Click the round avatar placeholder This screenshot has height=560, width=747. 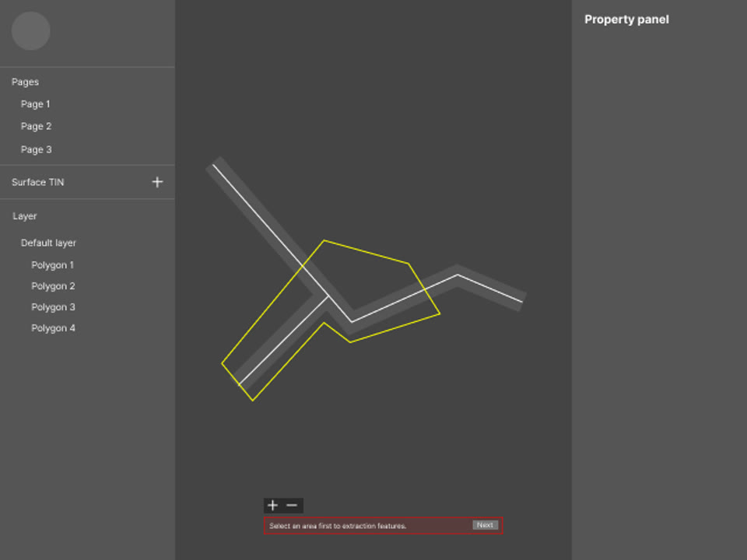pos(31,31)
